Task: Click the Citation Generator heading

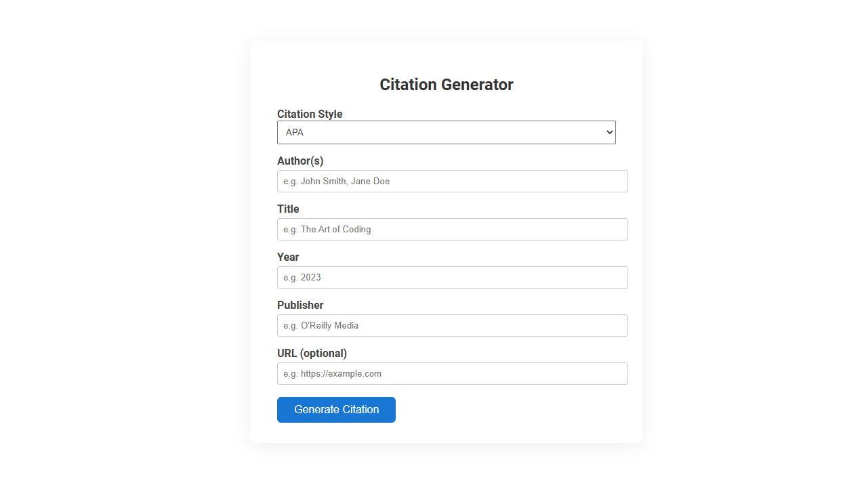Action: click(446, 84)
